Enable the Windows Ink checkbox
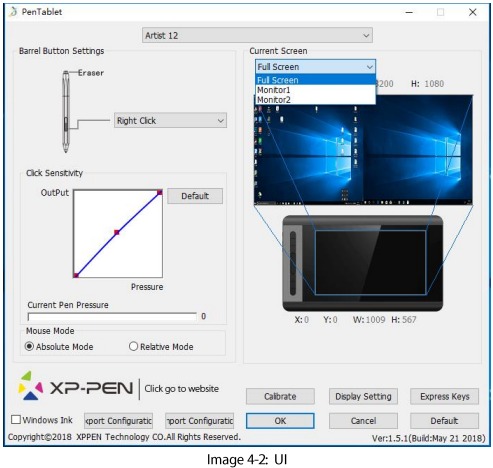Viewport: 493px width, 468px height. pyautogui.click(x=16, y=420)
